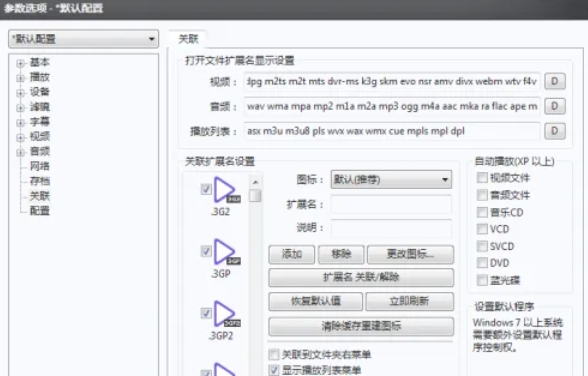
Task: Enable autoplay for 蓝光碟
Action: [482, 280]
